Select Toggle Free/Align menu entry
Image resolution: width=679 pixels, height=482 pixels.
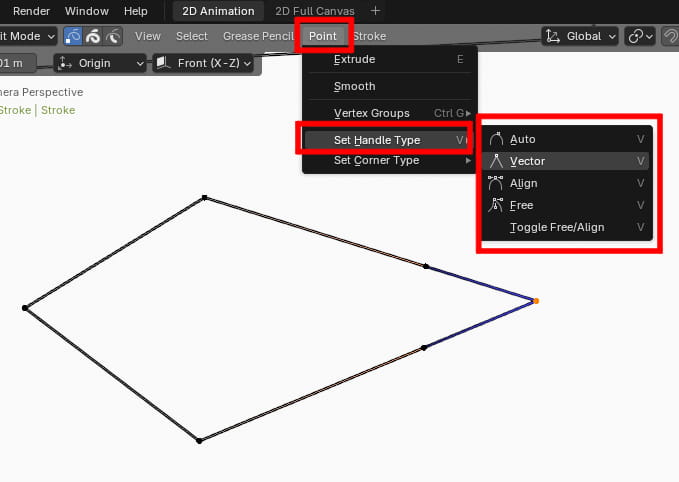556,227
